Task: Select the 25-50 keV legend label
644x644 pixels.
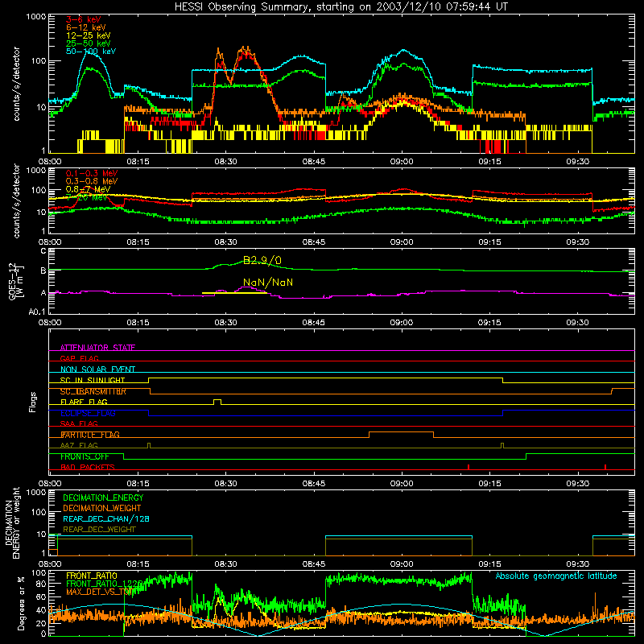Action: (89, 43)
